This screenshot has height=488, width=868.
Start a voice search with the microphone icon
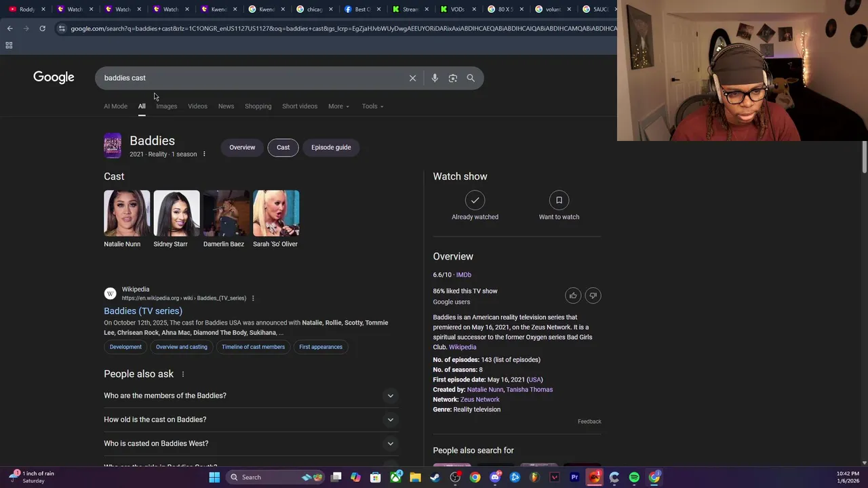click(x=435, y=78)
